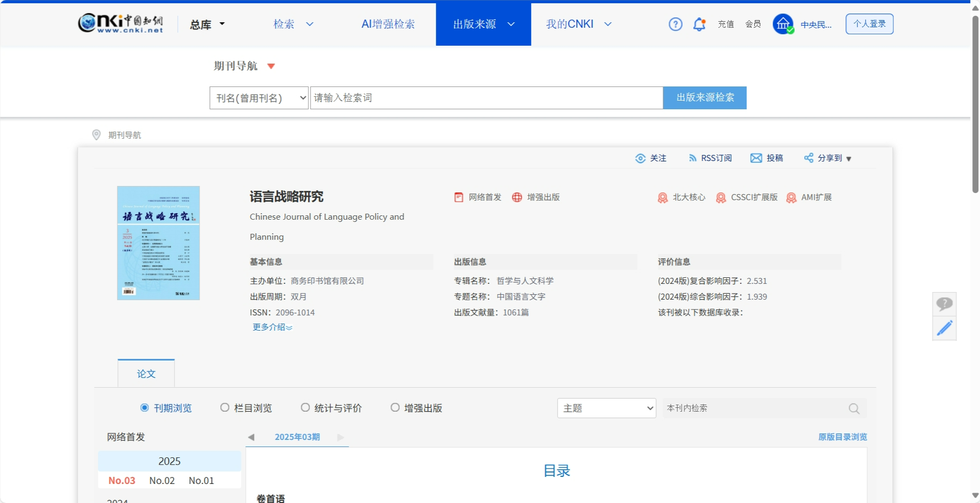This screenshot has height=503, width=980.
Task: Open 原版目录浏览 link
Action: coord(842,437)
